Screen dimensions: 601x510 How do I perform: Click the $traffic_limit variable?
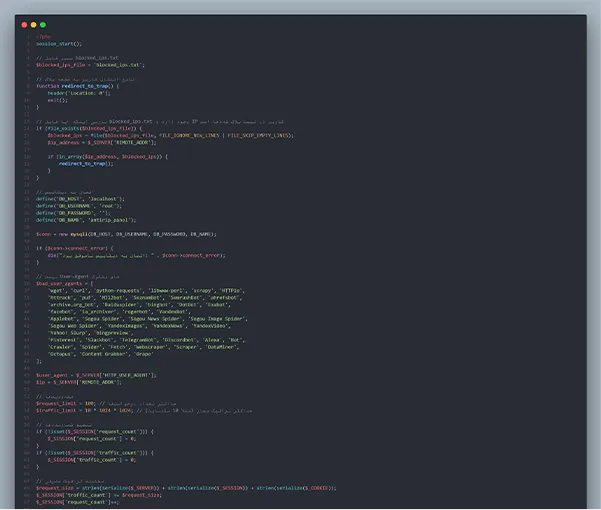(56, 411)
